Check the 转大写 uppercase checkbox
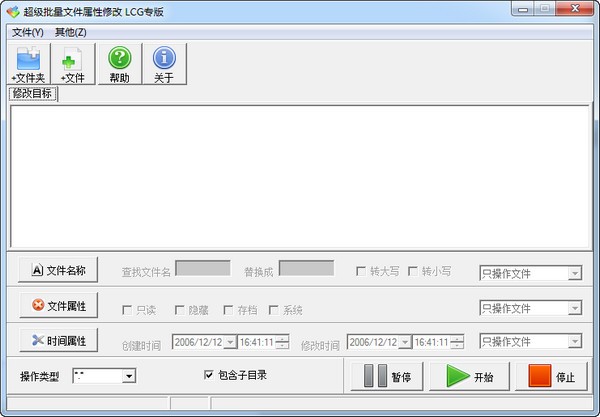This screenshot has height=417, width=600. 360,271
